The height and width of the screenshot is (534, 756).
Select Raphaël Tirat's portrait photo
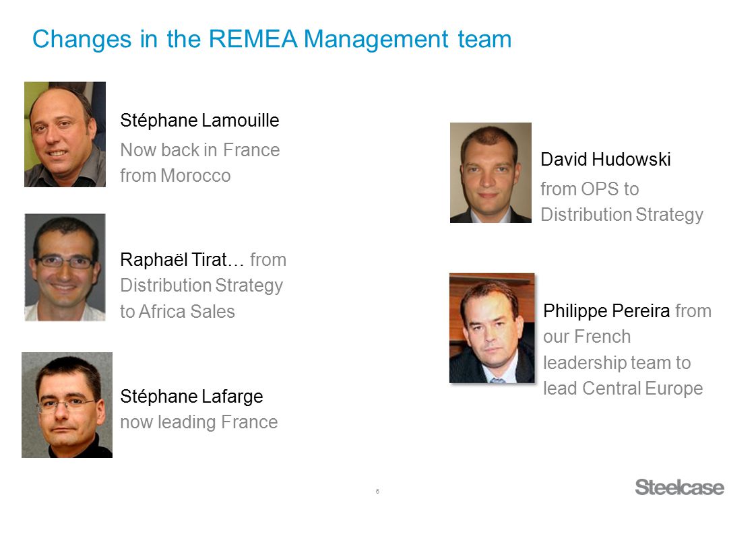point(65,267)
